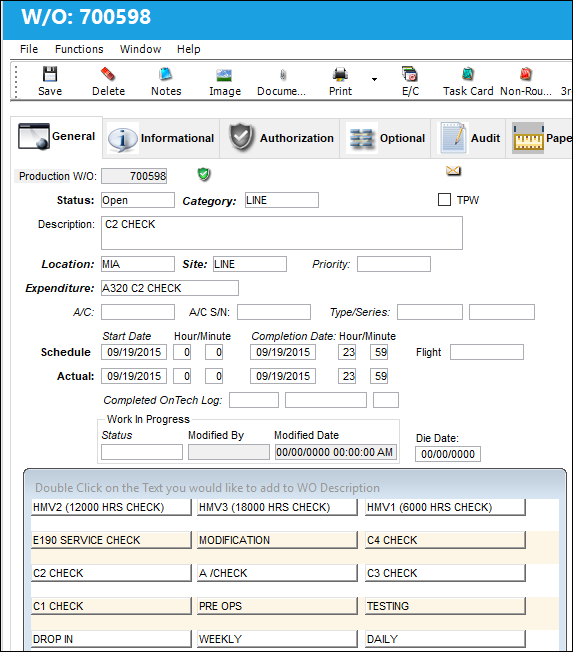Select the A /CHECK entry
This screenshot has width=573, height=652.
coord(277,573)
